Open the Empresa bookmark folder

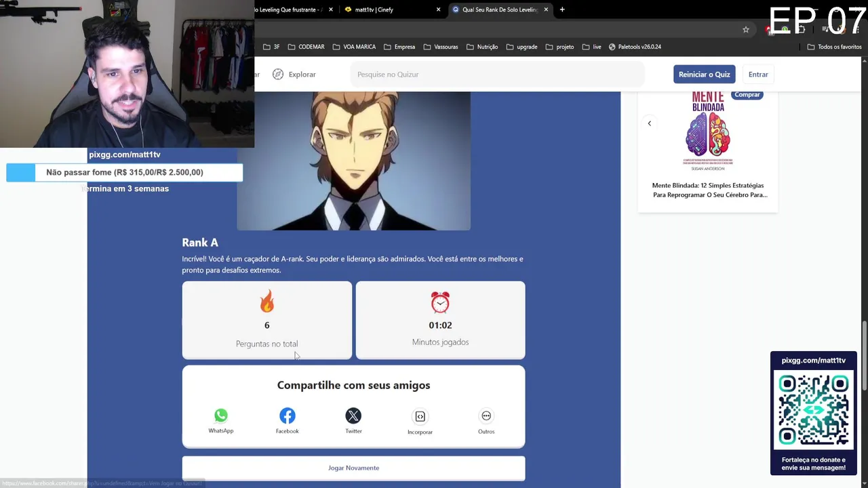pos(399,47)
